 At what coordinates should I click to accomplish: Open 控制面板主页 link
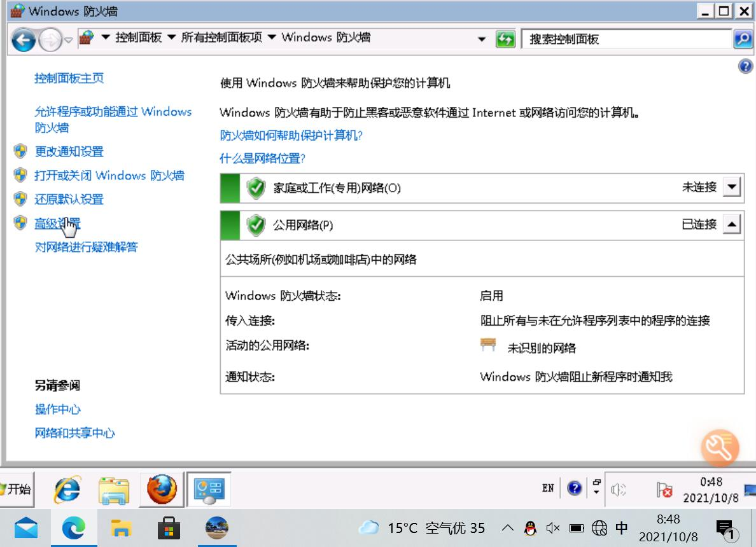[x=69, y=78]
